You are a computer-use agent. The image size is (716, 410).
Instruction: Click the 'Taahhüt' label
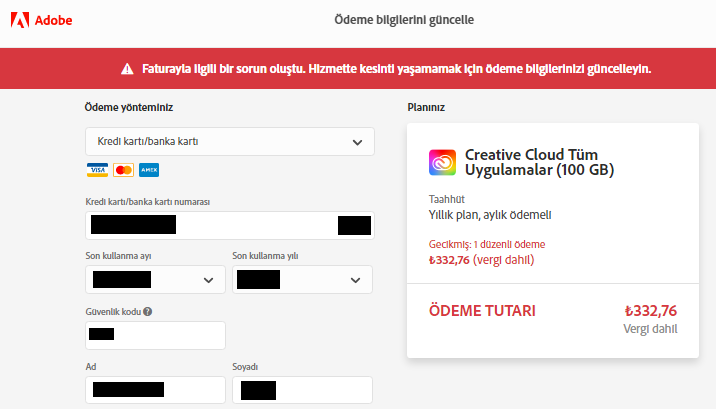(x=447, y=199)
